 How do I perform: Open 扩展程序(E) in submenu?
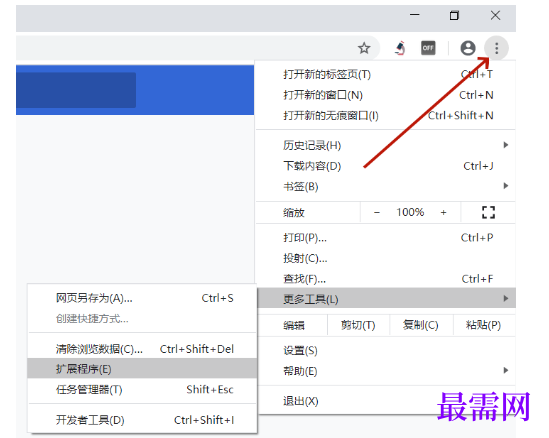pos(142,369)
